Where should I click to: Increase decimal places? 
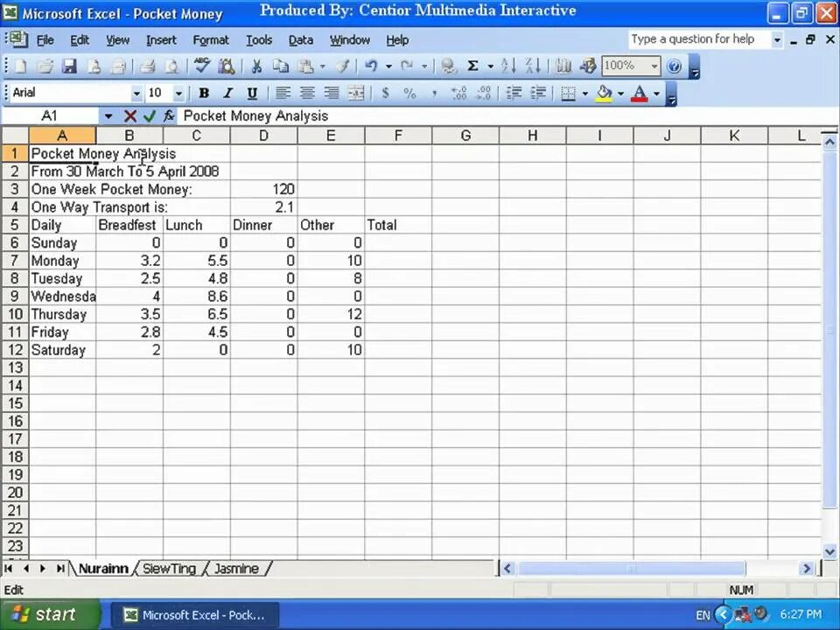(459, 94)
